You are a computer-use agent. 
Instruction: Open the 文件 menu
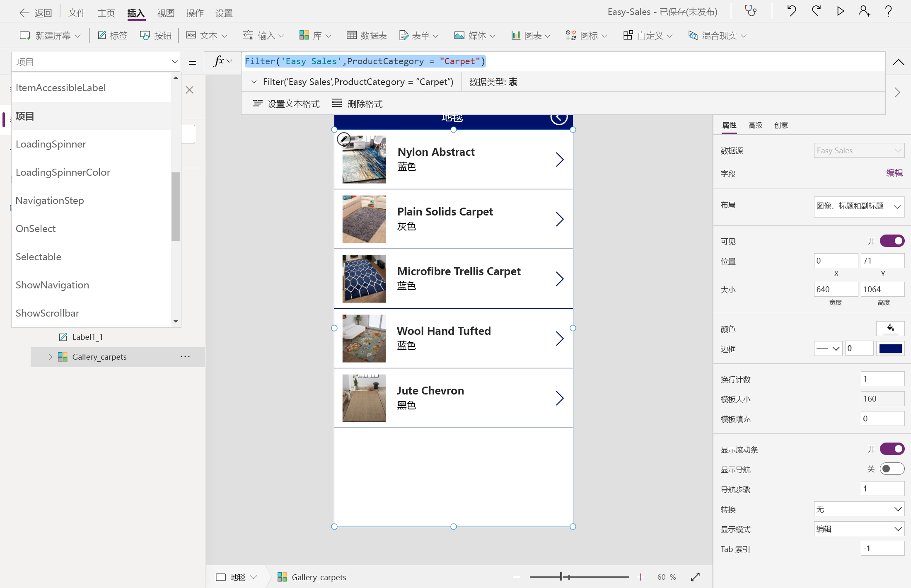click(x=77, y=13)
